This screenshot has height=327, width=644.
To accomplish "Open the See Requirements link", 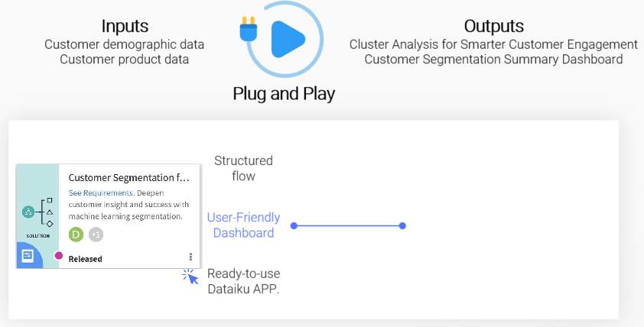I will (101, 193).
